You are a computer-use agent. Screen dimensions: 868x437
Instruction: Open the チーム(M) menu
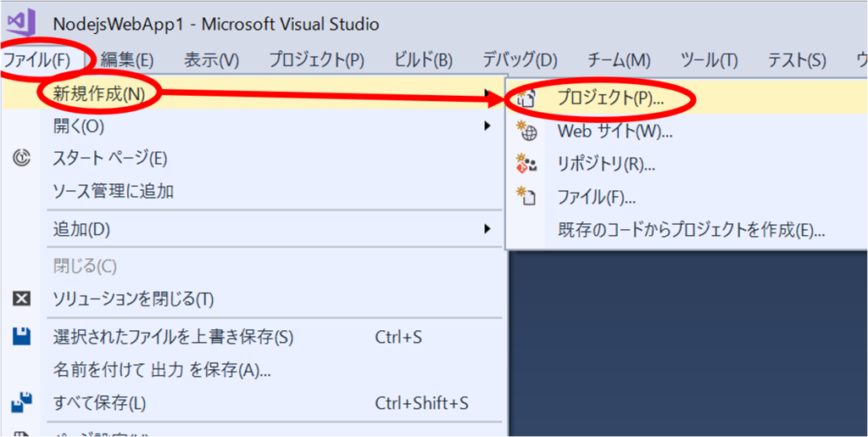click(619, 60)
